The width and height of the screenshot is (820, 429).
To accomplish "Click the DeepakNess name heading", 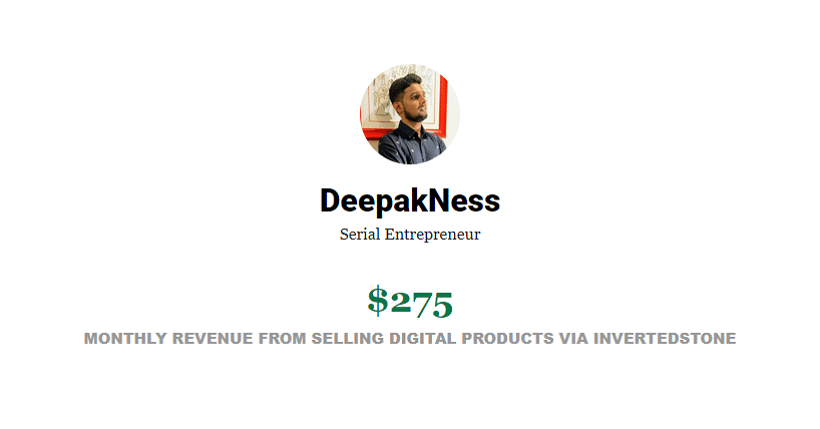I will [410, 201].
